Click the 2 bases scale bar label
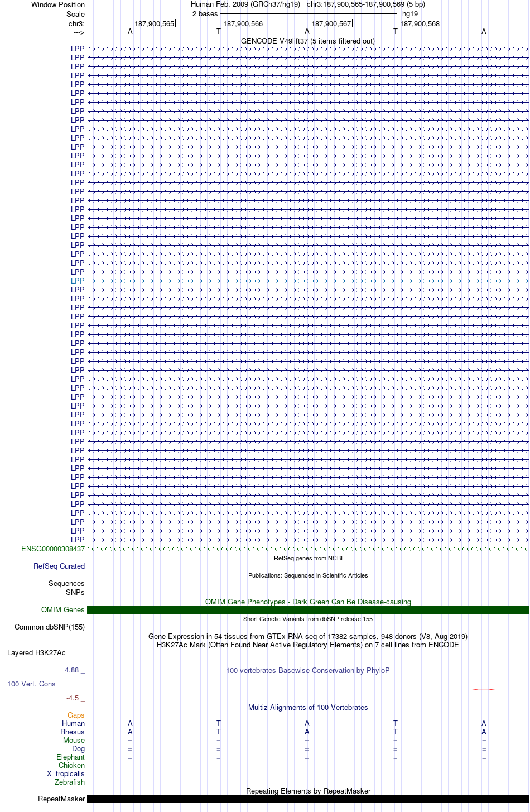The height and width of the screenshot is (812, 530). point(205,14)
